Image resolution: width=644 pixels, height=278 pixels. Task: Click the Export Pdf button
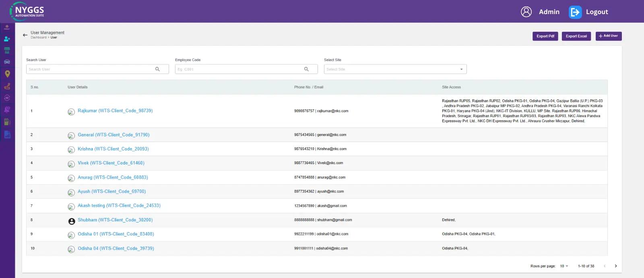pyautogui.click(x=545, y=36)
